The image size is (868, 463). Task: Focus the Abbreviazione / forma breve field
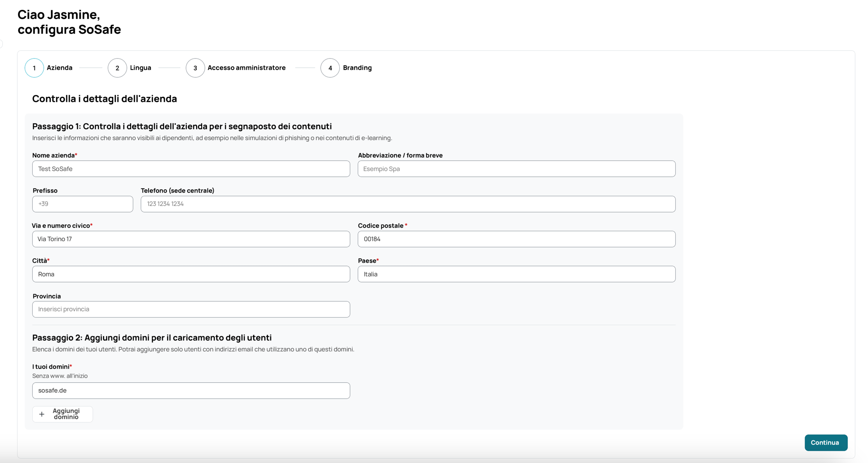[x=516, y=169]
